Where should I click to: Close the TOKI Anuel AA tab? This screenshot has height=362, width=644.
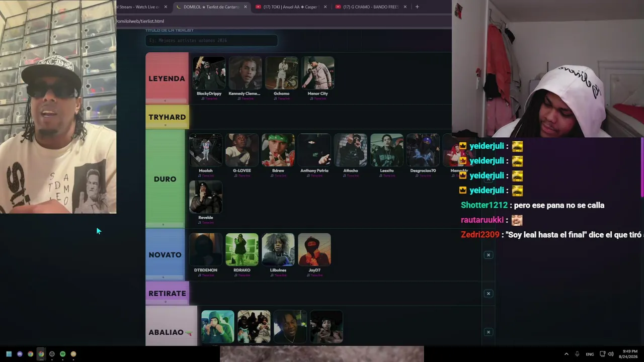(x=325, y=7)
